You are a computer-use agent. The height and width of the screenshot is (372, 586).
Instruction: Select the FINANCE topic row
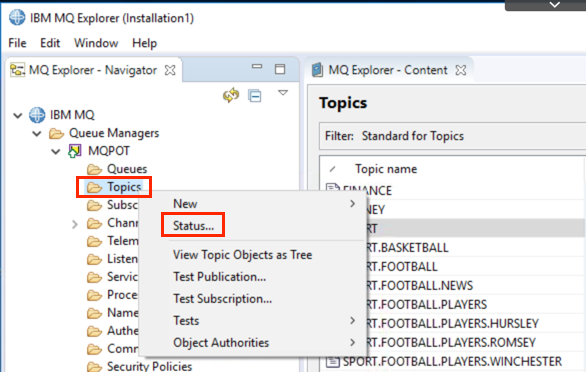click(453, 191)
